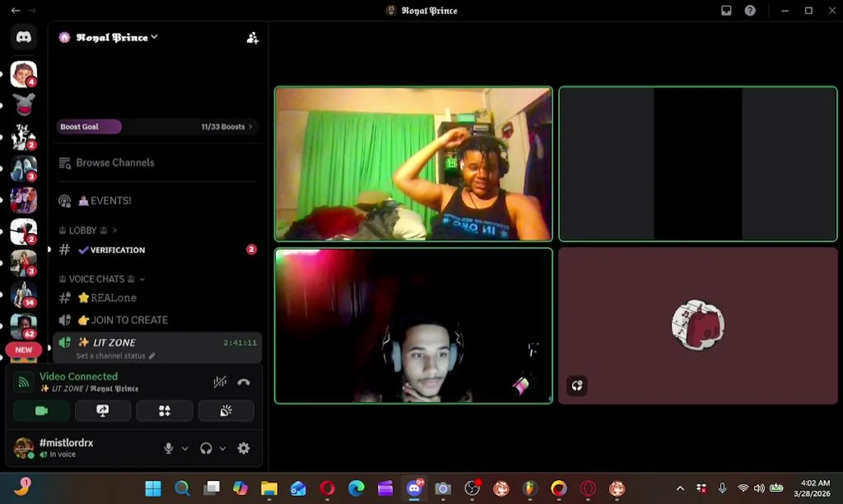Switch to Discord taskbar icon
843x504 pixels.
414,489
